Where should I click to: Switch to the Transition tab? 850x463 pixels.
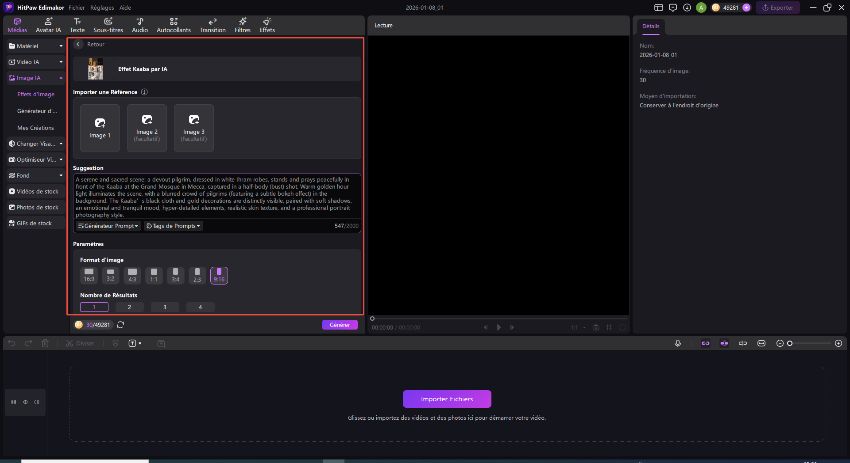(212, 24)
